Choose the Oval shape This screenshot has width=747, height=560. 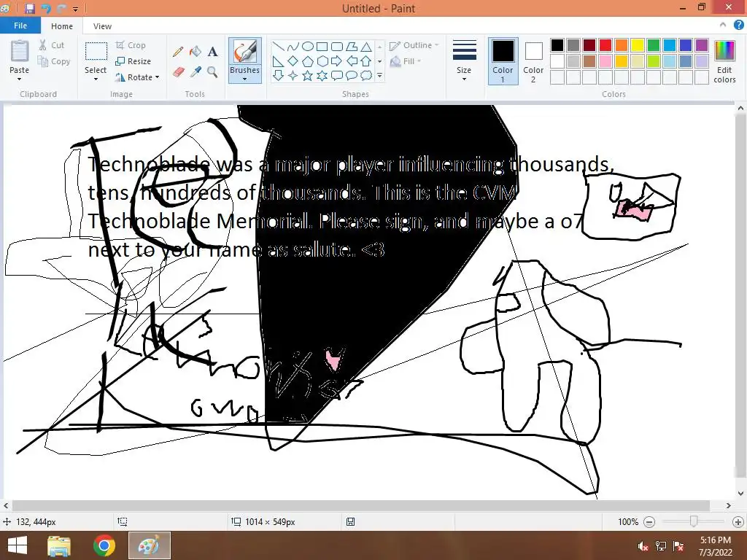308,46
